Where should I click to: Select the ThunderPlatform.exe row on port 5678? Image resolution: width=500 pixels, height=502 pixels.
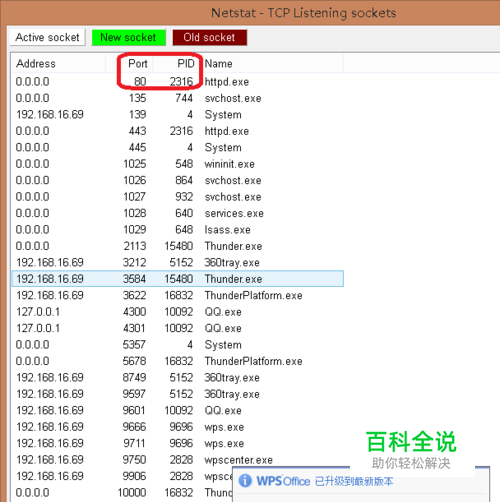pos(178,361)
